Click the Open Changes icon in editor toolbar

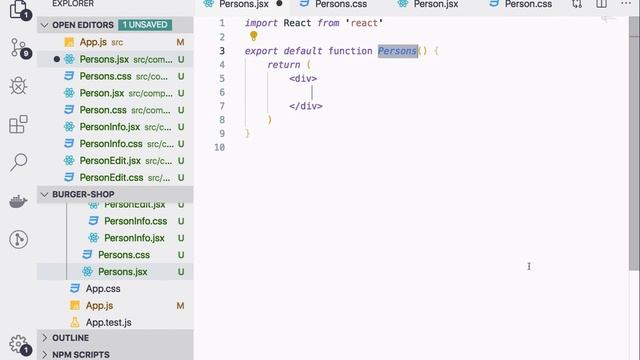[x=577, y=4]
